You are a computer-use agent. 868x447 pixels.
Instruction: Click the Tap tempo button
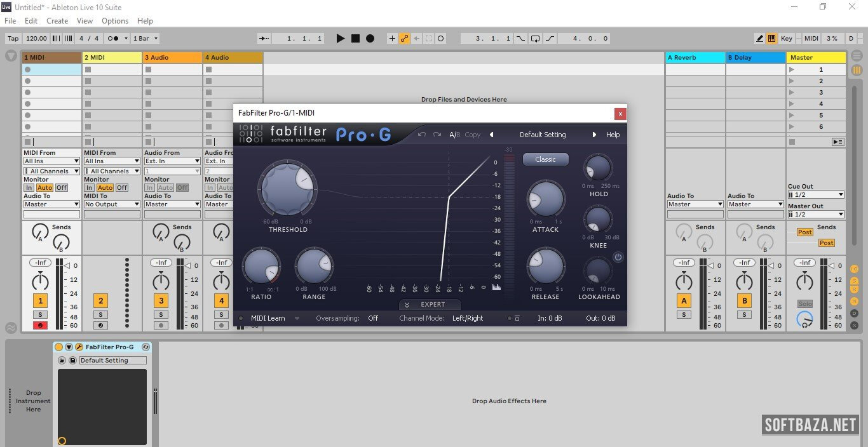(13, 38)
